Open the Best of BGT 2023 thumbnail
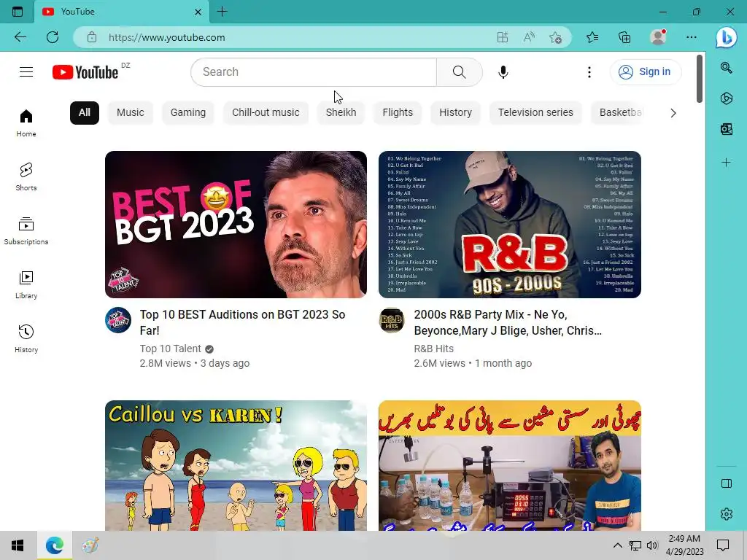Image resolution: width=747 pixels, height=560 pixels. pos(236,225)
